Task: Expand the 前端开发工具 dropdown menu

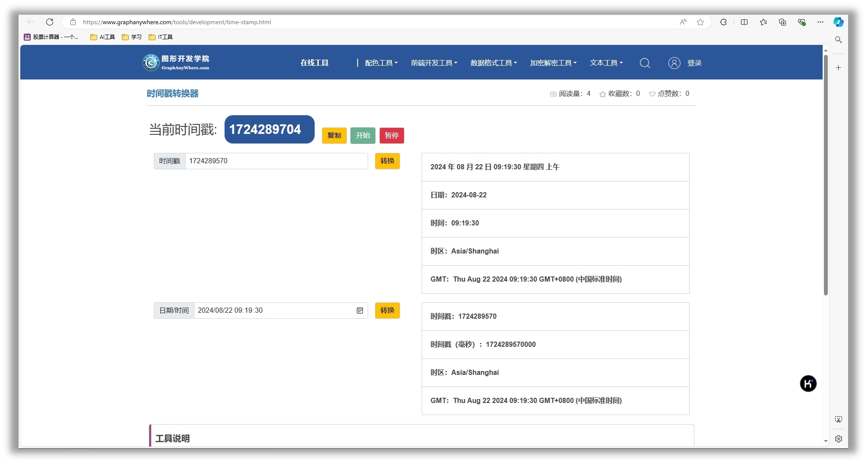Action: [434, 63]
